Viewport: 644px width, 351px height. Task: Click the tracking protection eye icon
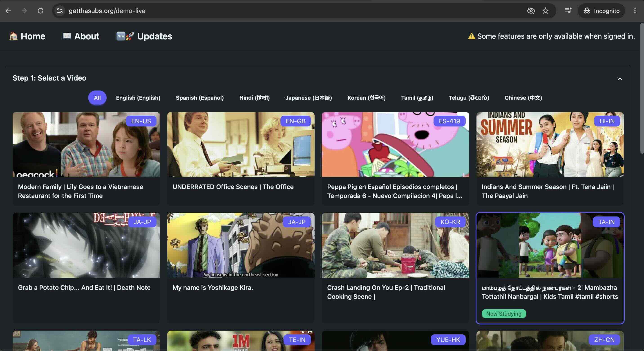531,11
